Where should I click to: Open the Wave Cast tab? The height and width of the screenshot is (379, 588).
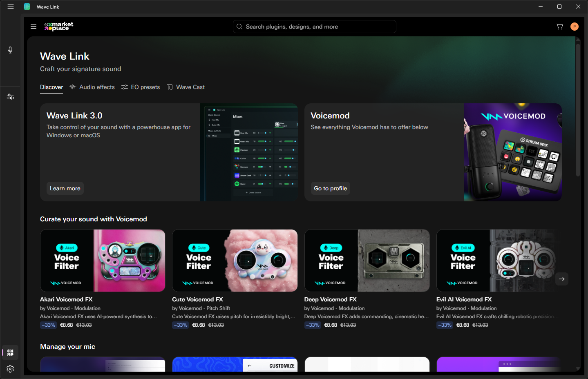pyautogui.click(x=186, y=87)
